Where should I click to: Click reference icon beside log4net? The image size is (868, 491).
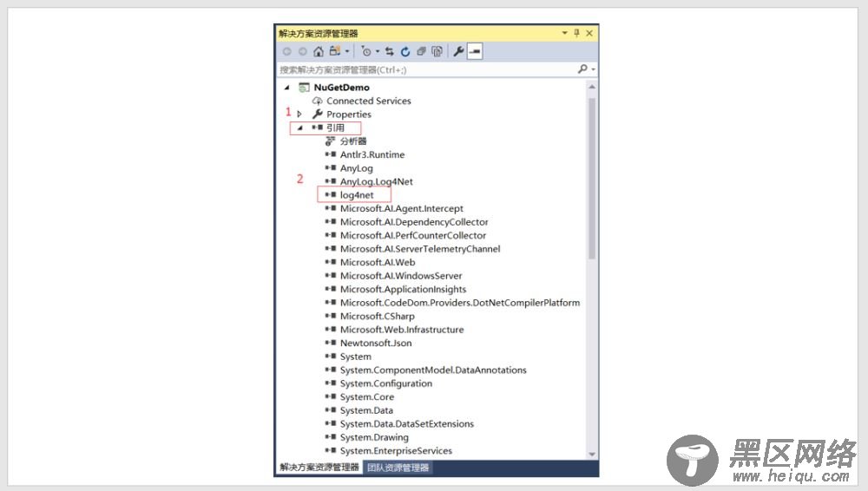[x=331, y=195]
